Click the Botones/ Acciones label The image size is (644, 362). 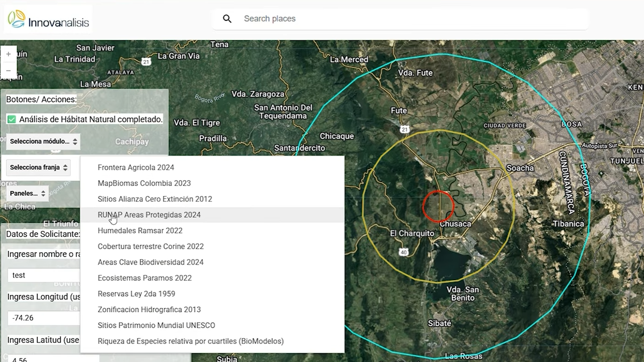(x=41, y=99)
